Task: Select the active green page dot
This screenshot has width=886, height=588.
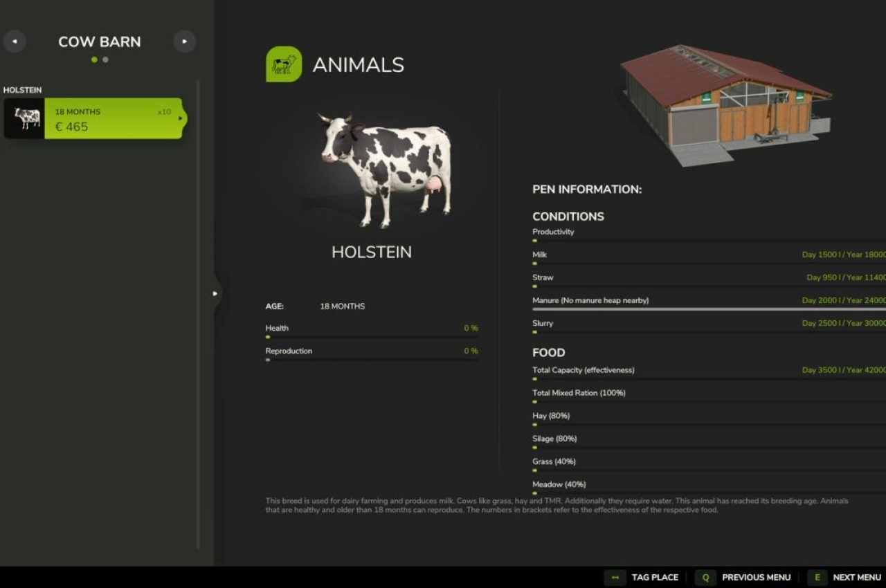Action: (95, 59)
